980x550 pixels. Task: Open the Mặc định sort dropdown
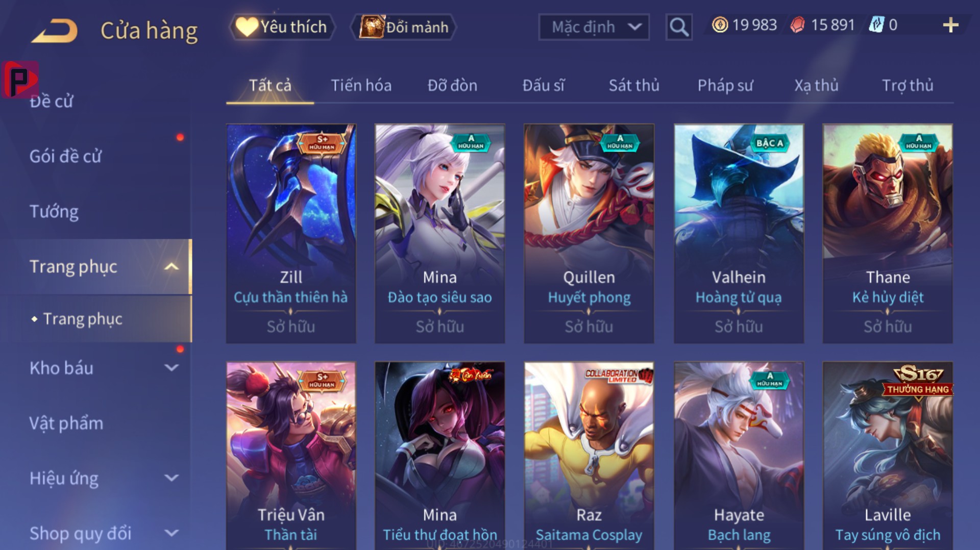594,27
